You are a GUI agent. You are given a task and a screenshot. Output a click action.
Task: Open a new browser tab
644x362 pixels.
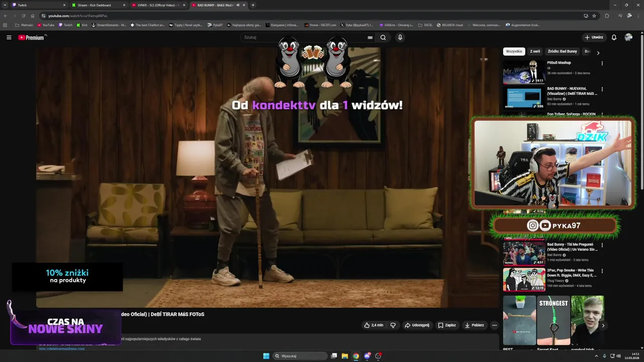point(253,5)
